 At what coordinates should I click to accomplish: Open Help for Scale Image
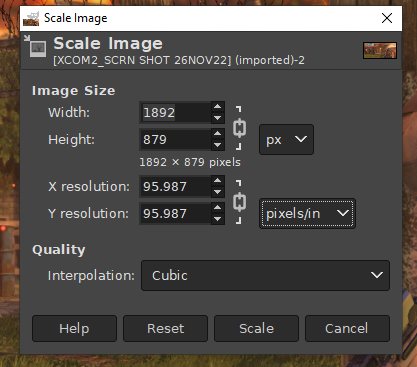tap(74, 328)
